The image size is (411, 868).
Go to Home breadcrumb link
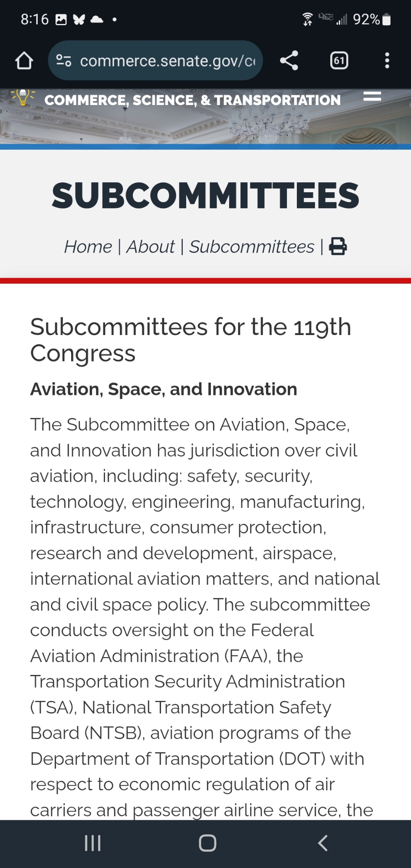click(x=88, y=247)
